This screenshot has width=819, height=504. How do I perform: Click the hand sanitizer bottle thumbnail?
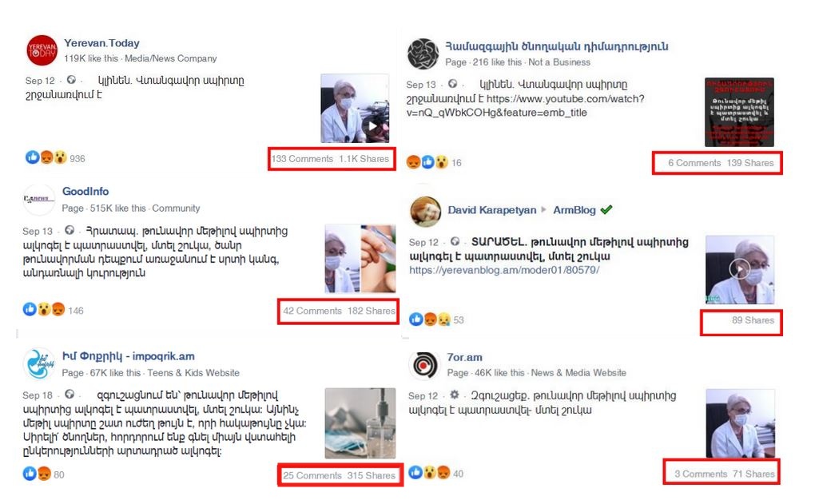point(360,423)
